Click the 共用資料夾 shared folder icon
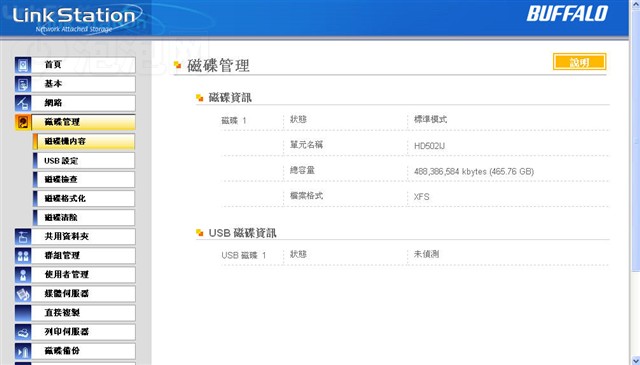The image size is (640, 365). (x=23, y=236)
